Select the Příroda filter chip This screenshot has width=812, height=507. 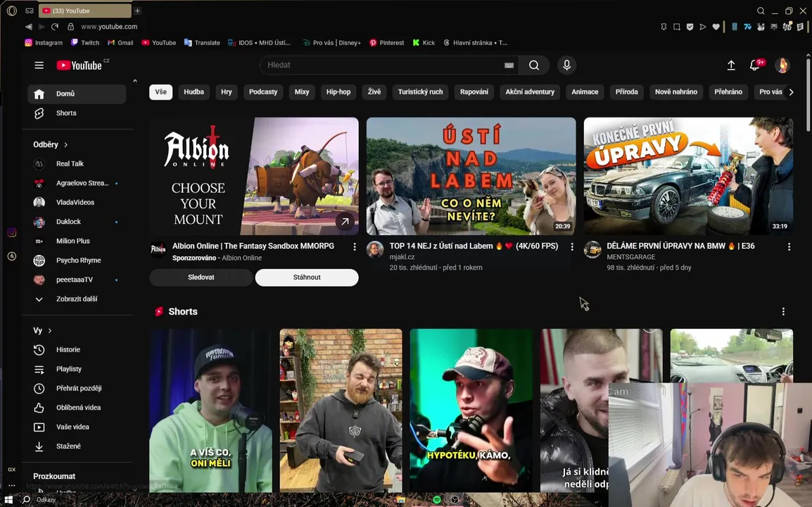627,92
